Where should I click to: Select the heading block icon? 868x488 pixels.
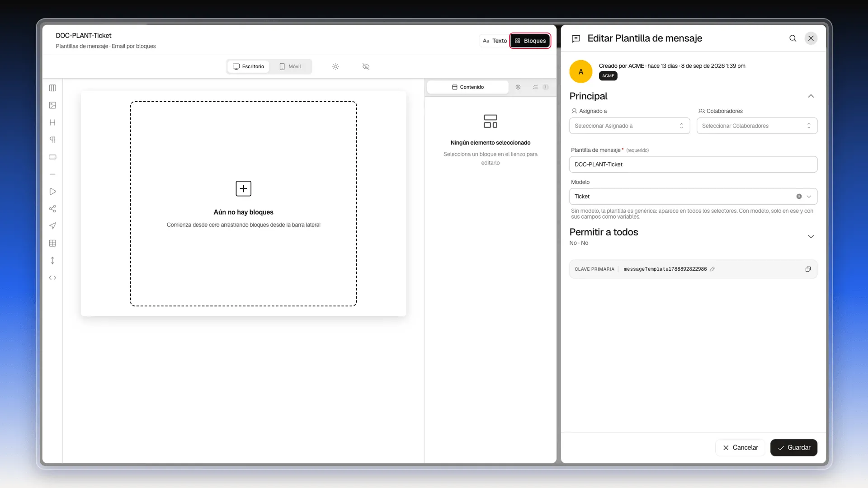point(52,122)
